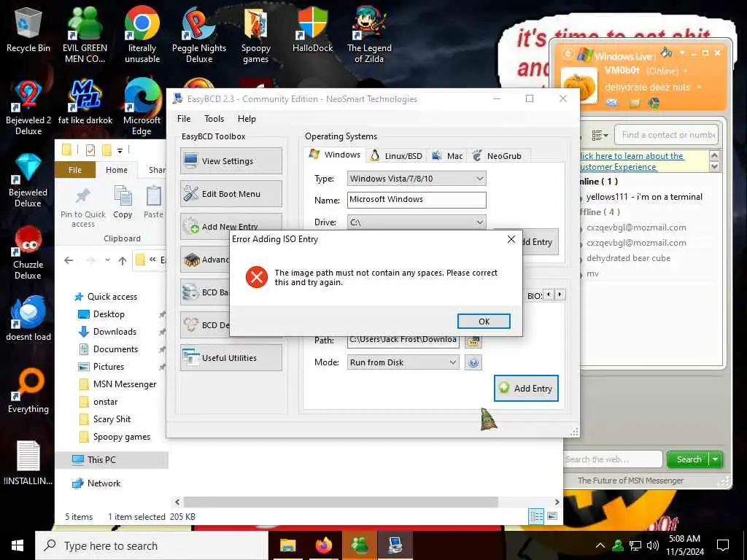Open Chuzzle Deluxe desktop shortcut

tap(28, 252)
